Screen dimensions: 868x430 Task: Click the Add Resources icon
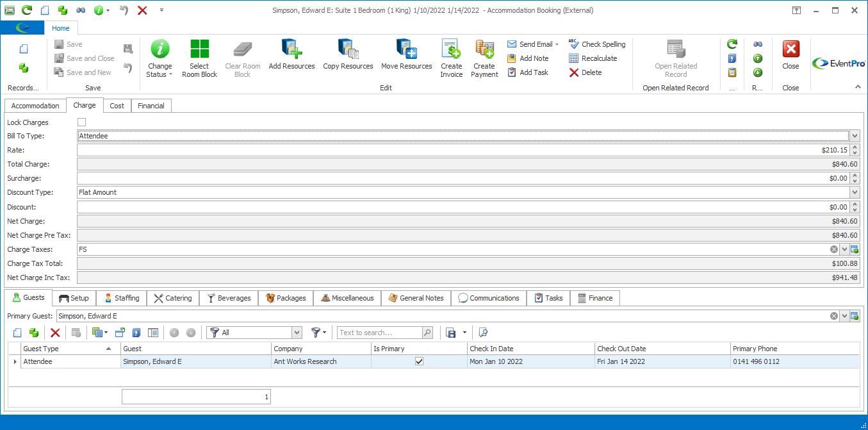(291, 49)
